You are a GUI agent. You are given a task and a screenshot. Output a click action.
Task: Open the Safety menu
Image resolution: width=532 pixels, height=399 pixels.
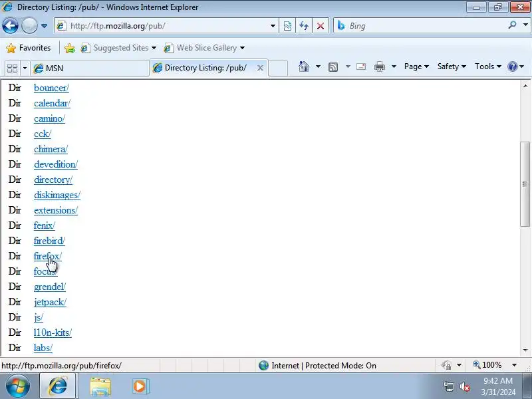tap(452, 66)
